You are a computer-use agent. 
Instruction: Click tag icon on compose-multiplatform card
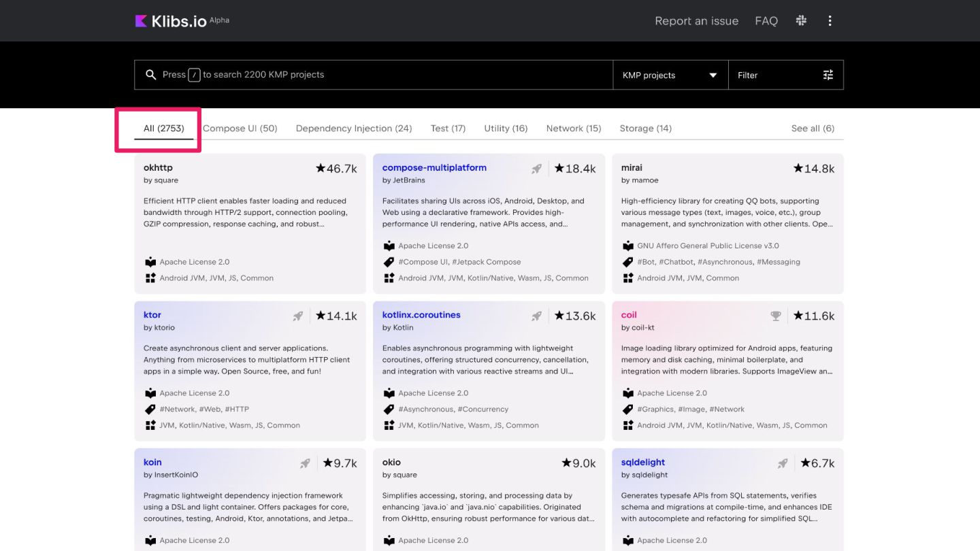[389, 262]
